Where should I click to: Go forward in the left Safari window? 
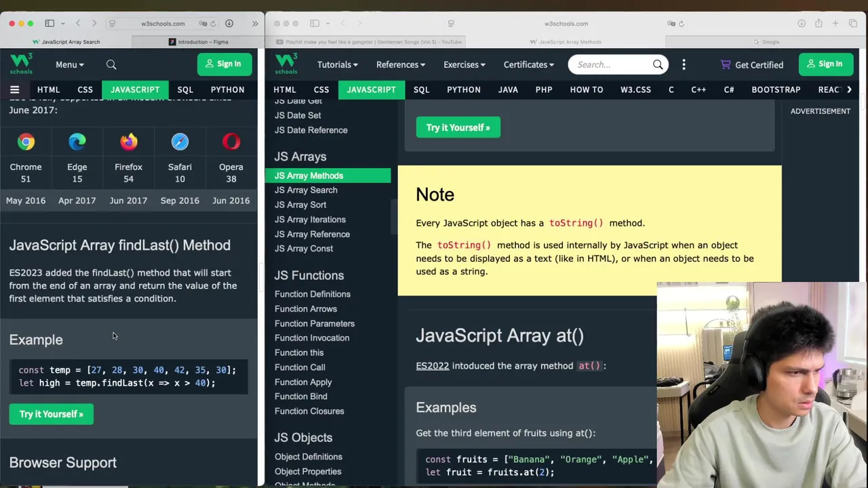click(x=94, y=23)
